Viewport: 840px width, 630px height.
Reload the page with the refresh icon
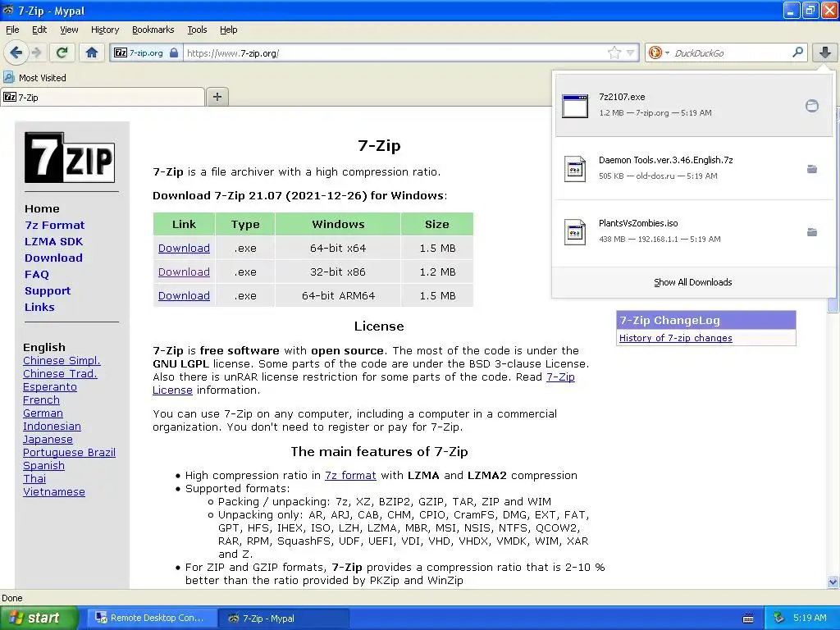(62, 52)
